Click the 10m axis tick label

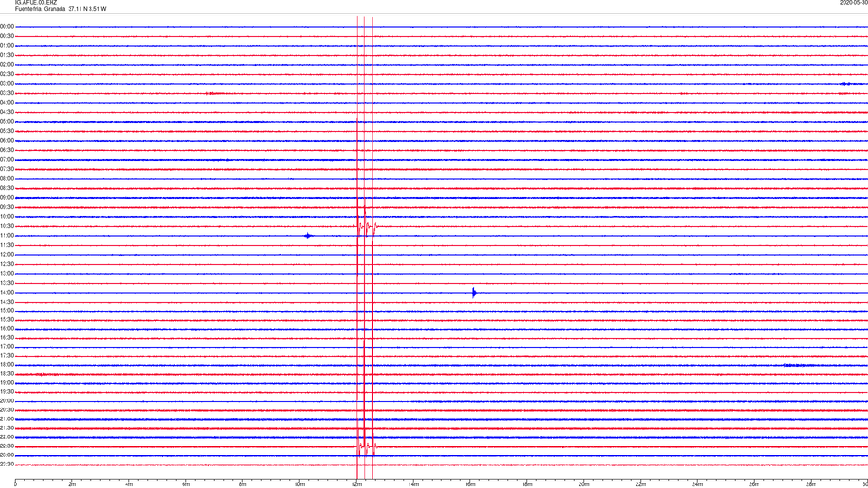tap(299, 484)
